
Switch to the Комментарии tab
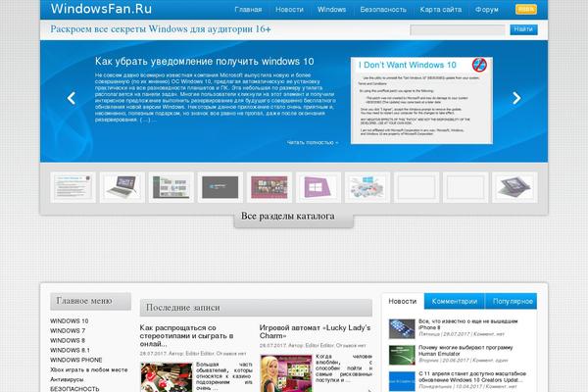pyautogui.click(x=455, y=301)
